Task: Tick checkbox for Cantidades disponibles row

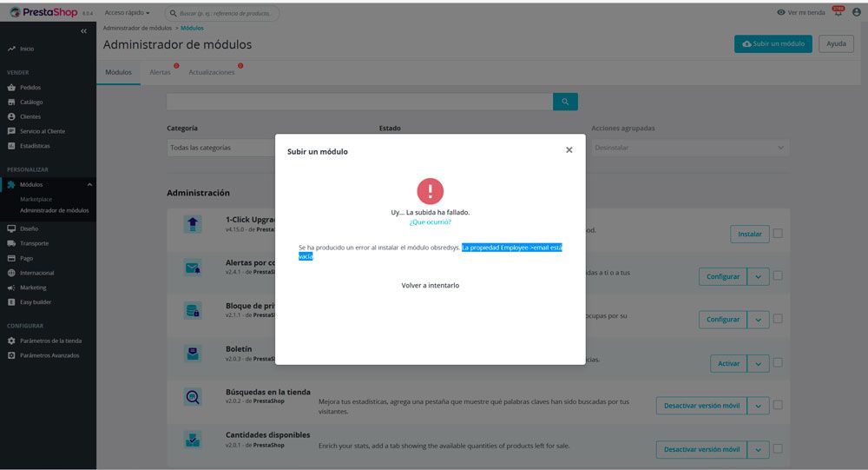Action: pyautogui.click(x=778, y=448)
